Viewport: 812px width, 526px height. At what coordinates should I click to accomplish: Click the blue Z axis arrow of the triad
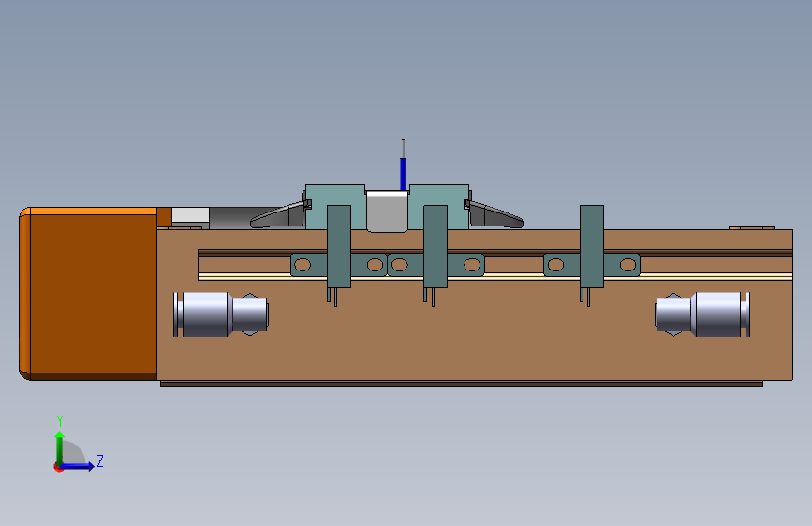[x=77, y=466]
